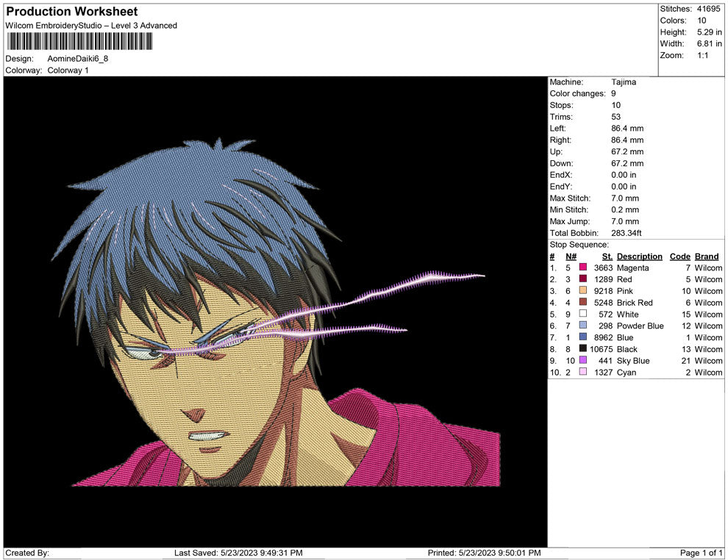Click the Colors value '10'
The height and width of the screenshot is (560, 728).
[702, 21]
